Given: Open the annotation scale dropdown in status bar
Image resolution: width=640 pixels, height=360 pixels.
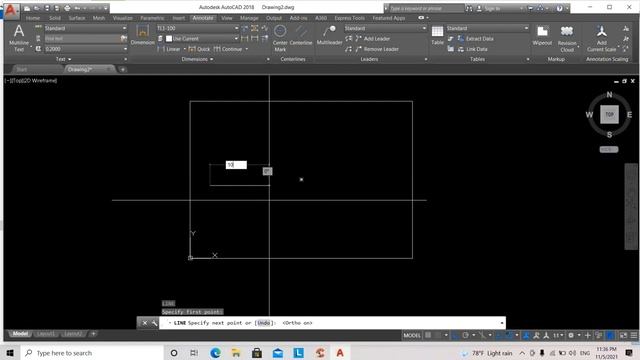Looking at the screenshot, I should click(558, 335).
